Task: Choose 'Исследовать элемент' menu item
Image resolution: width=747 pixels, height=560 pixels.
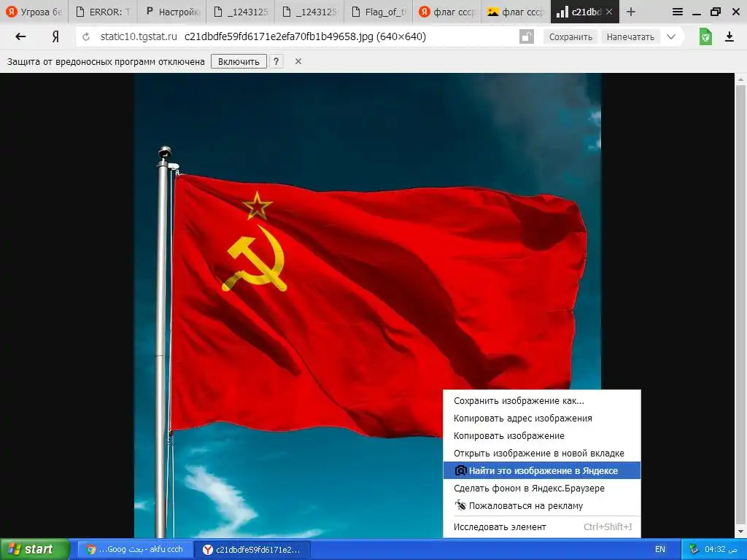Action: tap(542, 526)
